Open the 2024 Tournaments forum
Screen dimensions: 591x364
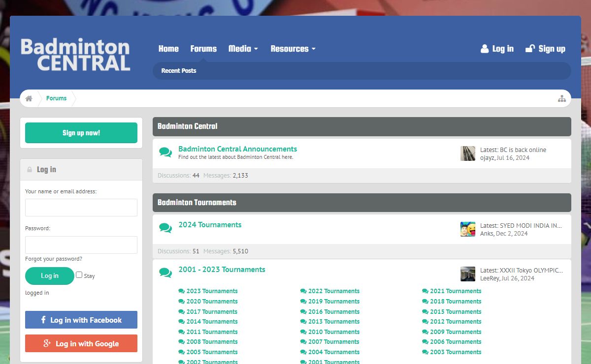pos(210,225)
